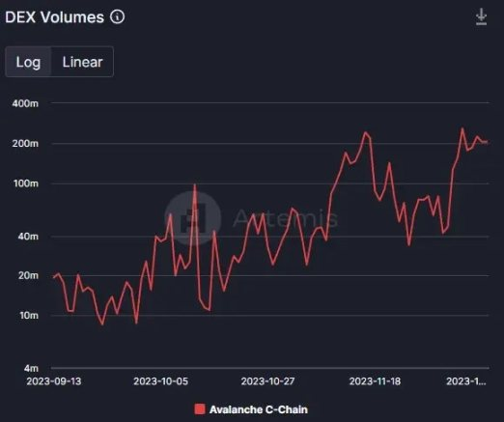Click the 40m y-axis label
This screenshot has width=504, height=422.
tap(28, 237)
